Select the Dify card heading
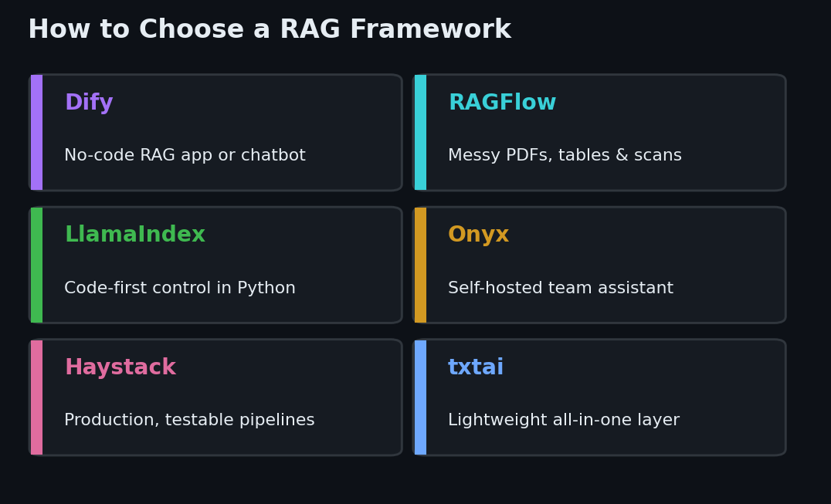 tap(89, 102)
